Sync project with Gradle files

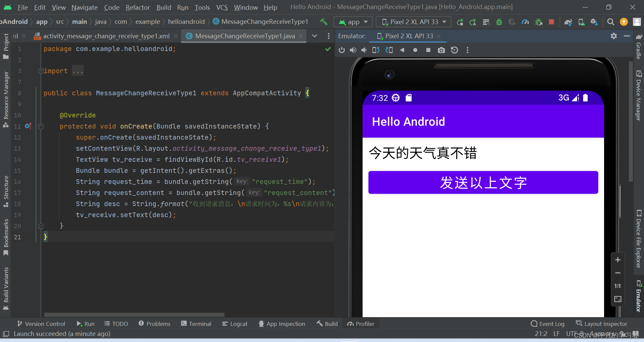[x=568, y=22]
